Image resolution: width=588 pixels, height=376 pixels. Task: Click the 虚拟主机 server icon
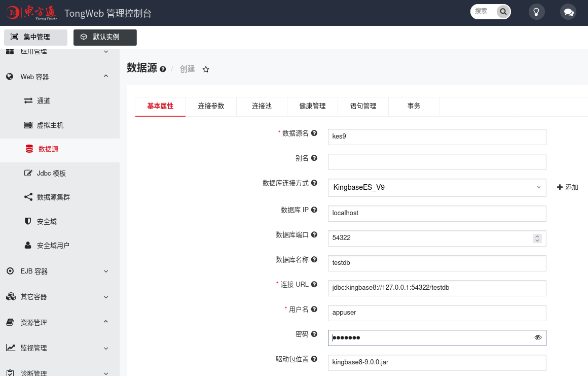[28, 125]
